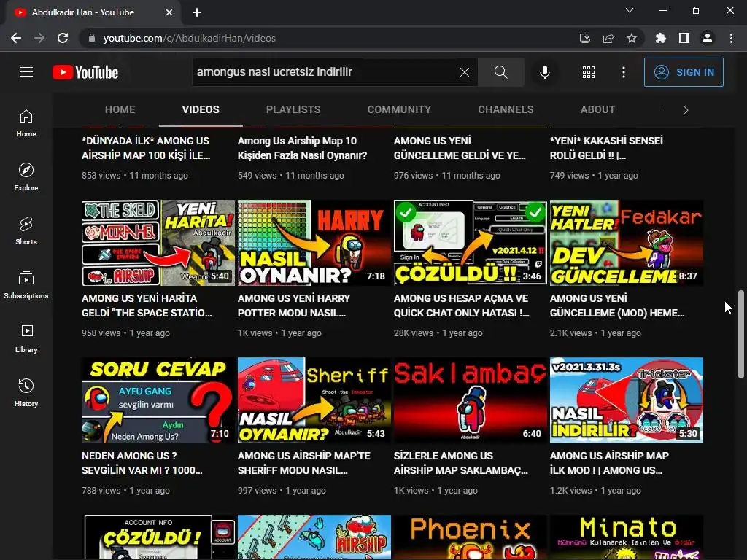Open a new browser tab
Image resolution: width=747 pixels, height=560 pixels.
tap(197, 12)
